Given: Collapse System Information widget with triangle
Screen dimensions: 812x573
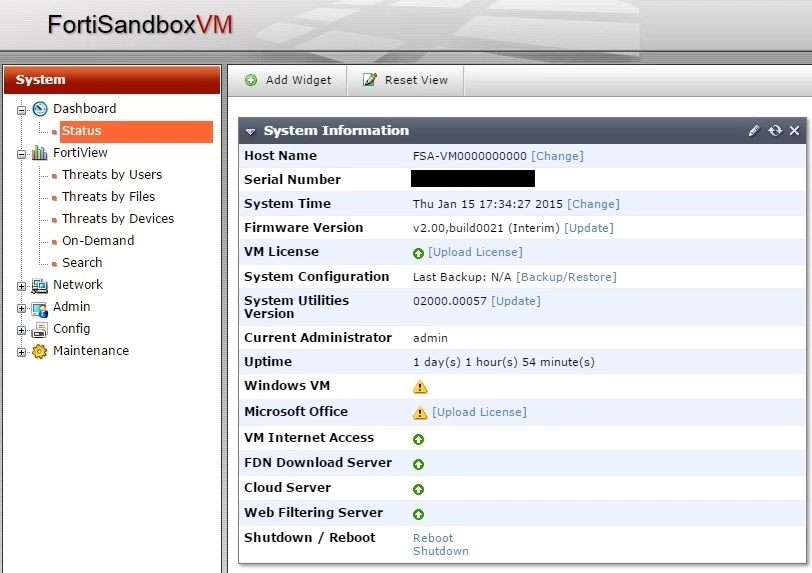Looking at the screenshot, I should tap(251, 132).
